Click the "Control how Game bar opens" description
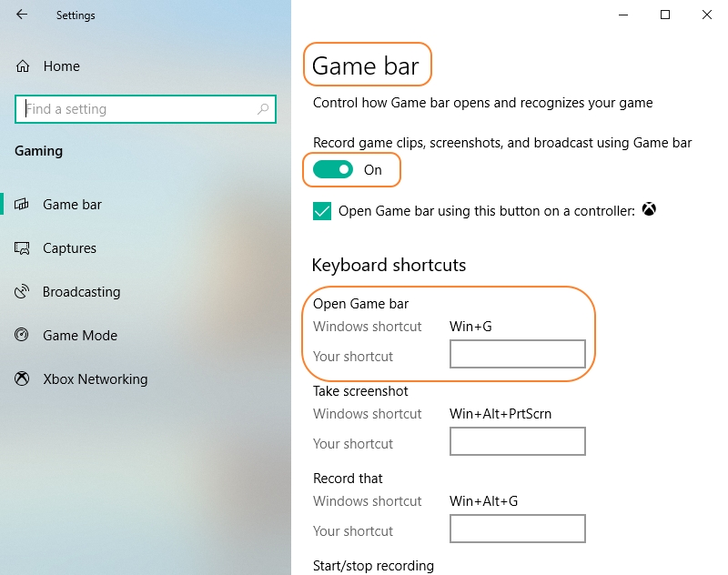Viewport: 728px width, 575px height. pyautogui.click(x=483, y=103)
